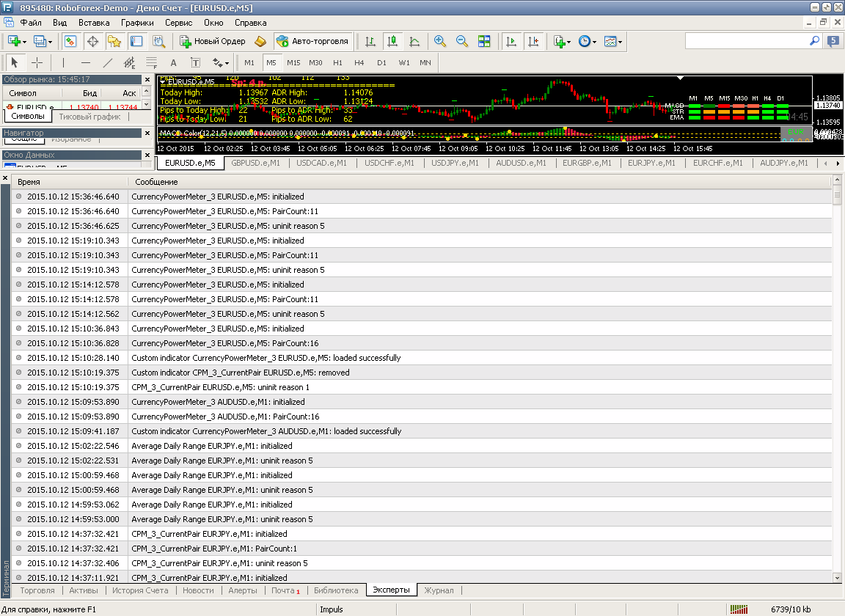Toggle the Terminal window icon

point(136,42)
